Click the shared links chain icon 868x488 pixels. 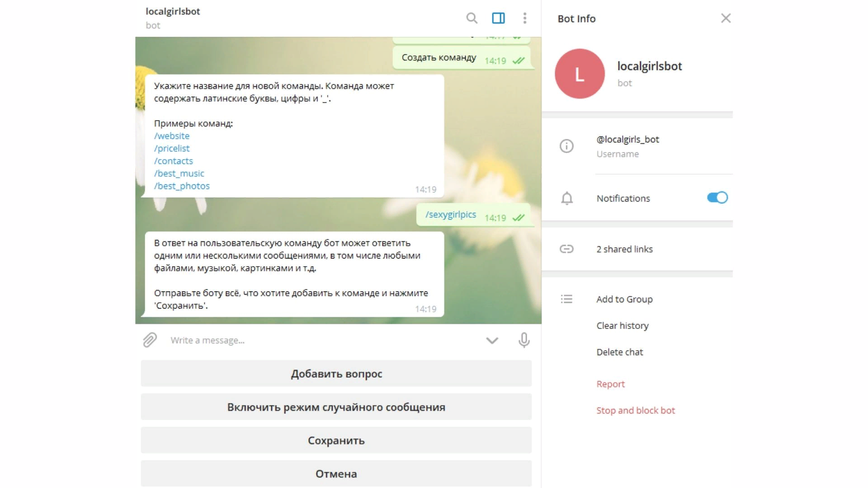[x=566, y=249]
